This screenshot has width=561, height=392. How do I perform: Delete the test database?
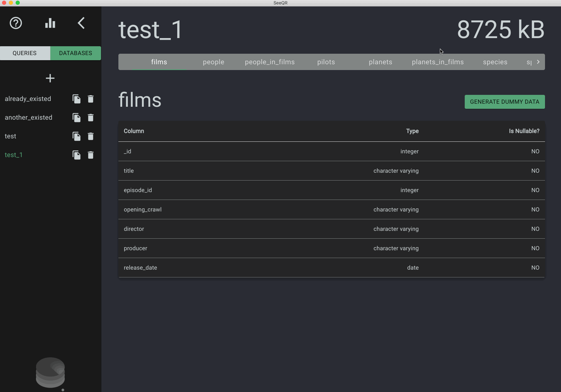pyautogui.click(x=90, y=136)
